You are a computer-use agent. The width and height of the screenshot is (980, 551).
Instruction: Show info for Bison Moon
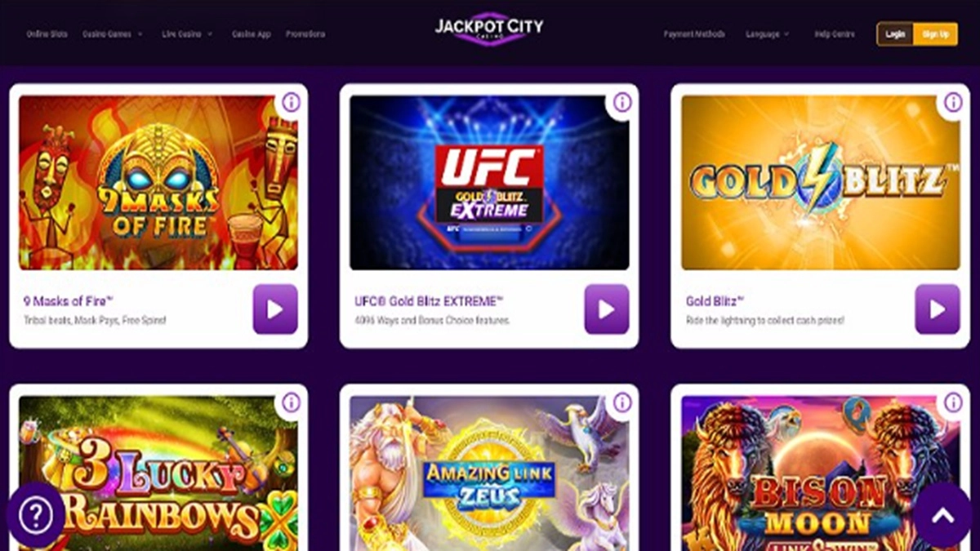tap(953, 402)
